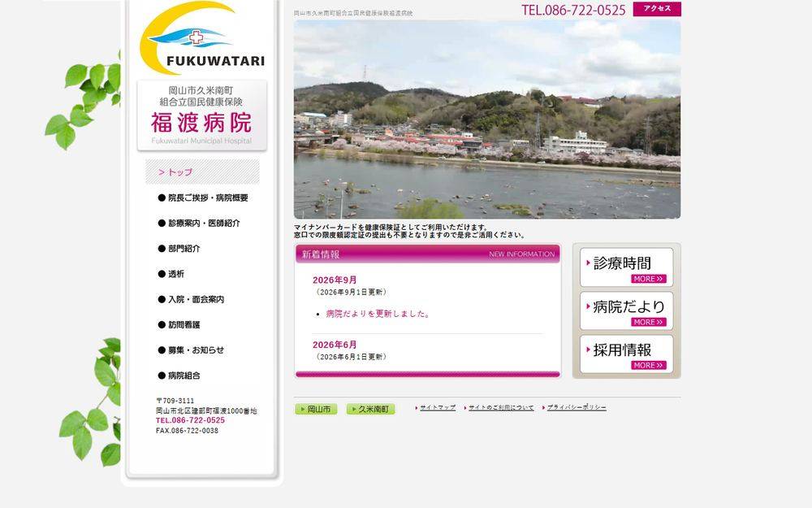Open the プライバシーポリシー link
Viewport: 812px width, 508px height.
pos(577,407)
